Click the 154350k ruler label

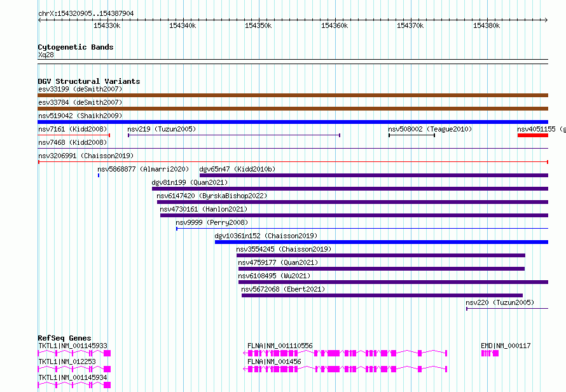(x=258, y=25)
